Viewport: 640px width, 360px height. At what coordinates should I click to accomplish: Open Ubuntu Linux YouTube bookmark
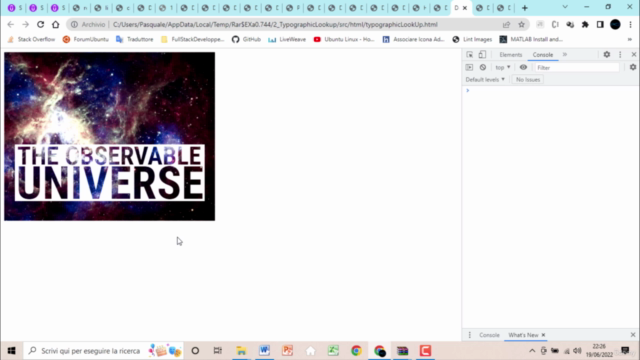[344, 40]
